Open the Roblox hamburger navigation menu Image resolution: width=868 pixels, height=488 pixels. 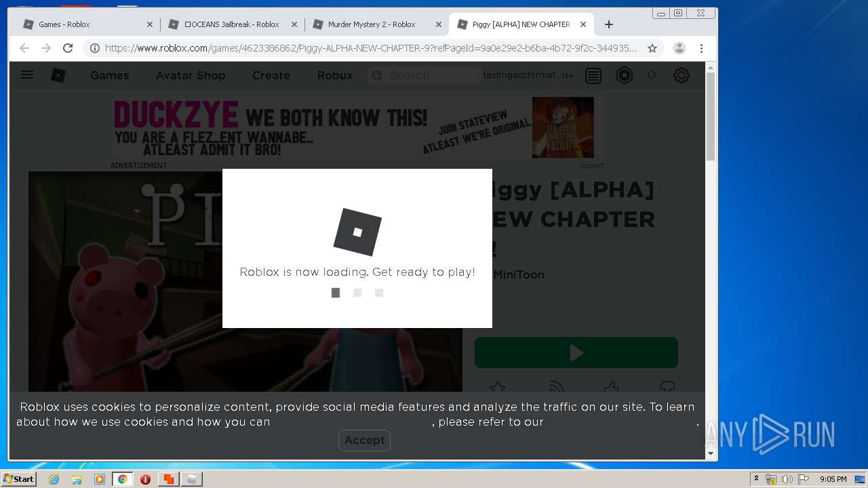coord(27,75)
